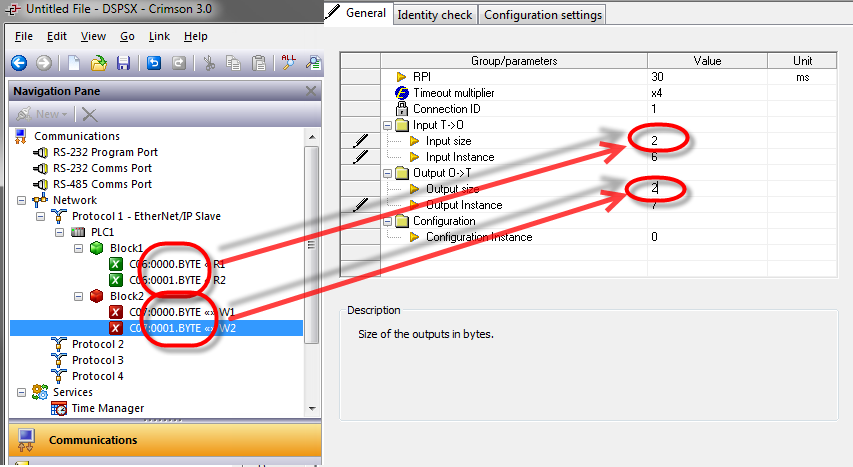Click the Undo toolbar icon
This screenshot has width=853, height=467.
click(x=154, y=63)
